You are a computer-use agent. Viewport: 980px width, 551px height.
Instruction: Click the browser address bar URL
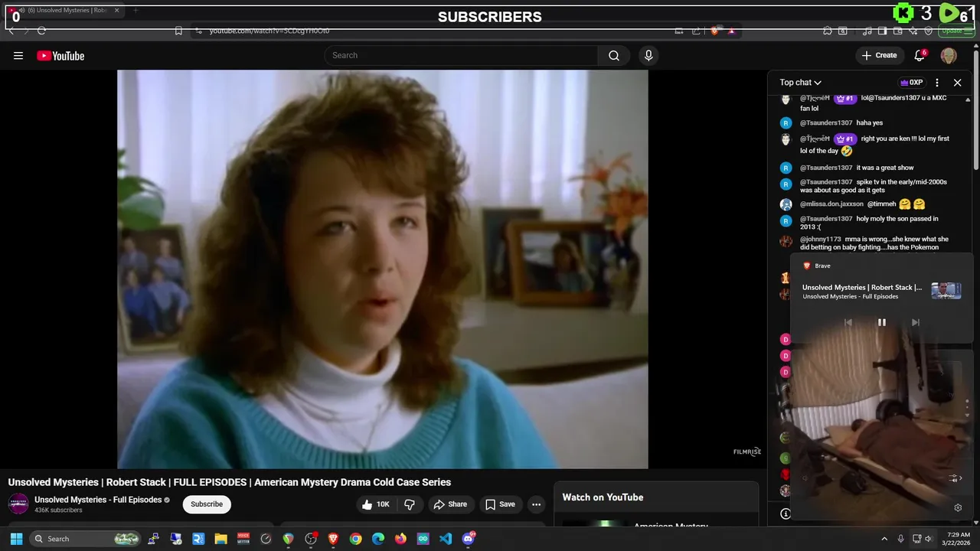(269, 31)
